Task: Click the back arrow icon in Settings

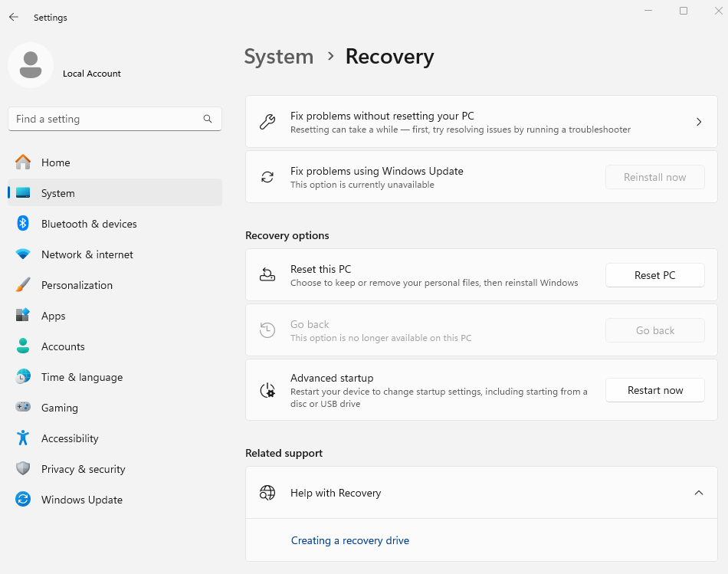Action: pyautogui.click(x=14, y=17)
